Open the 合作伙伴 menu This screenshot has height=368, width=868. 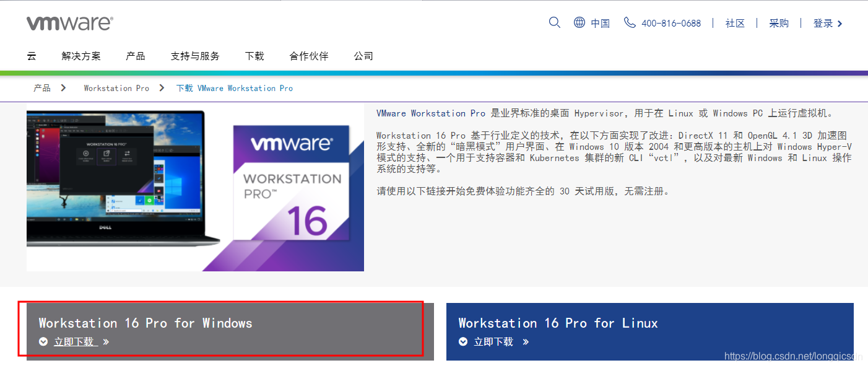tap(309, 56)
